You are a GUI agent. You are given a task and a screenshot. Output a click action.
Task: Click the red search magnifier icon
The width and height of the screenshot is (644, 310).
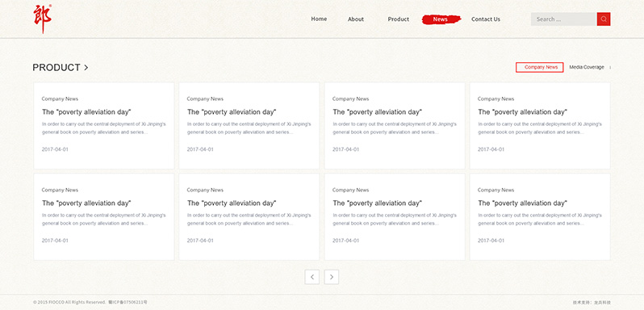pos(604,19)
